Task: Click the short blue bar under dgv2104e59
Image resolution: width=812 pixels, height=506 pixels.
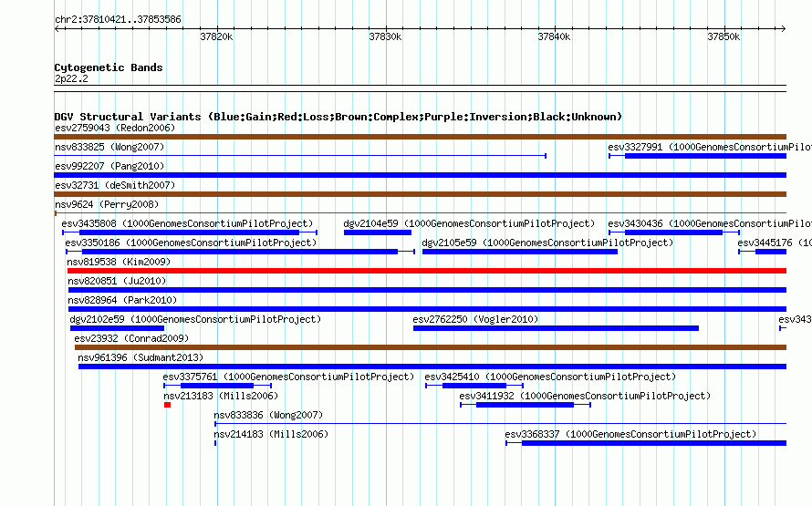Action: pyautogui.click(x=378, y=232)
